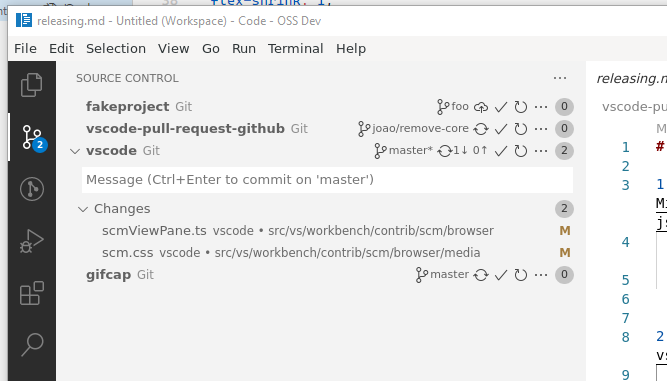Collapse the Changes group

[83, 209]
